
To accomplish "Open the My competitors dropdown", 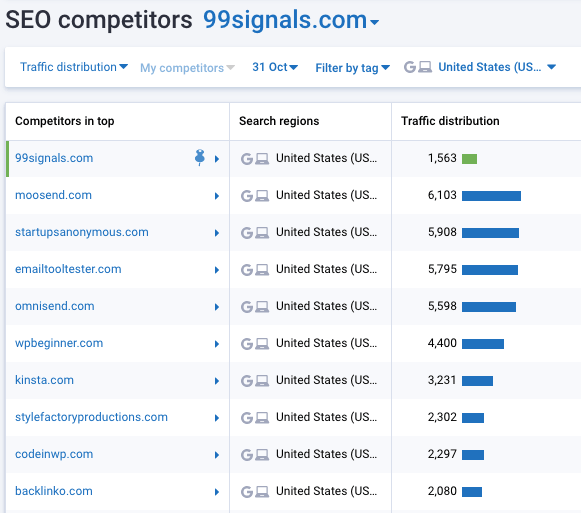I will (x=187, y=68).
